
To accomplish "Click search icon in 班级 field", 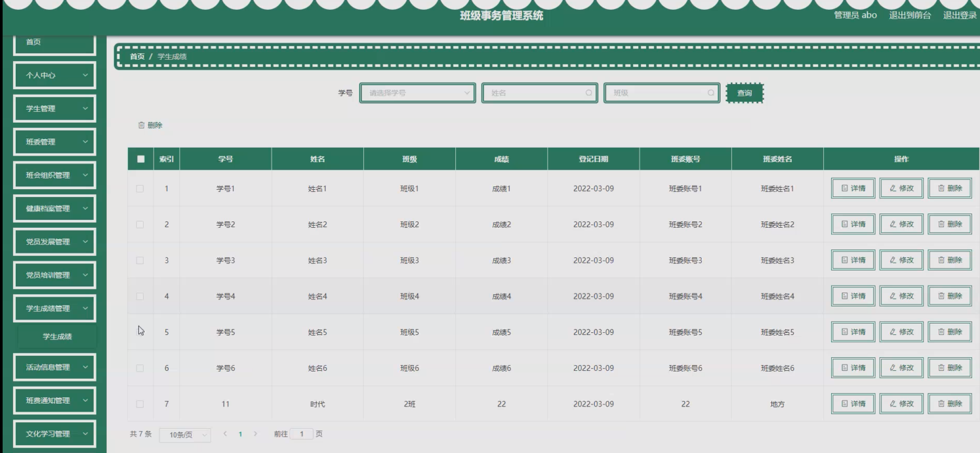I will coord(710,93).
